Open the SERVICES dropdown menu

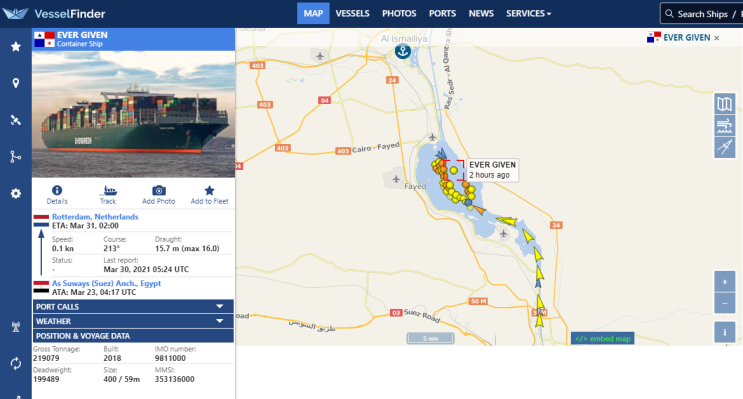pos(528,13)
